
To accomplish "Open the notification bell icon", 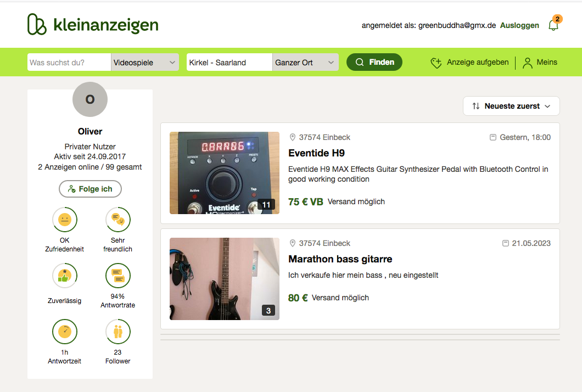I will [553, 25].
